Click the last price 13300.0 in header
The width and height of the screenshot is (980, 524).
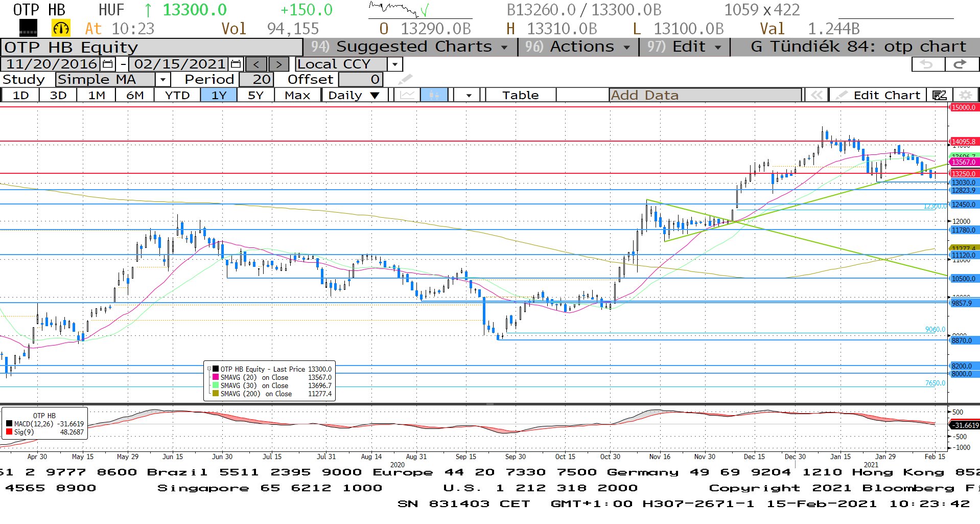pos(195,10)
